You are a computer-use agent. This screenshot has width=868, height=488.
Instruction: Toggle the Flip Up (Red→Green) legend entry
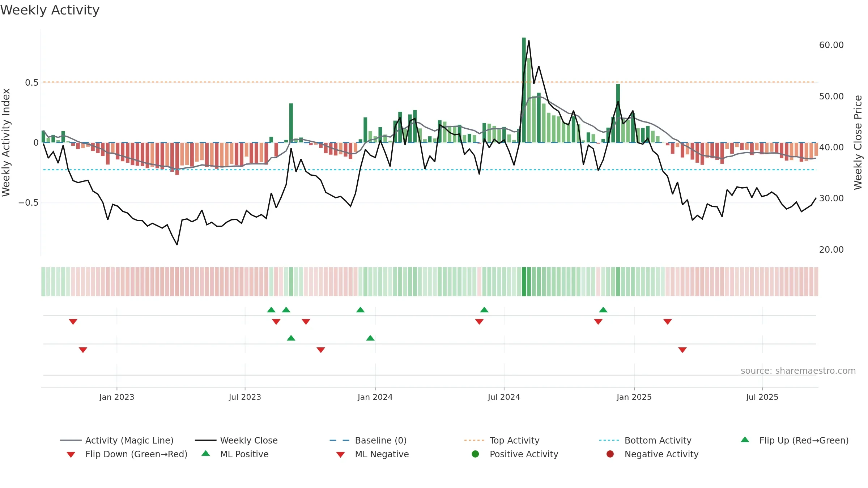795,440
